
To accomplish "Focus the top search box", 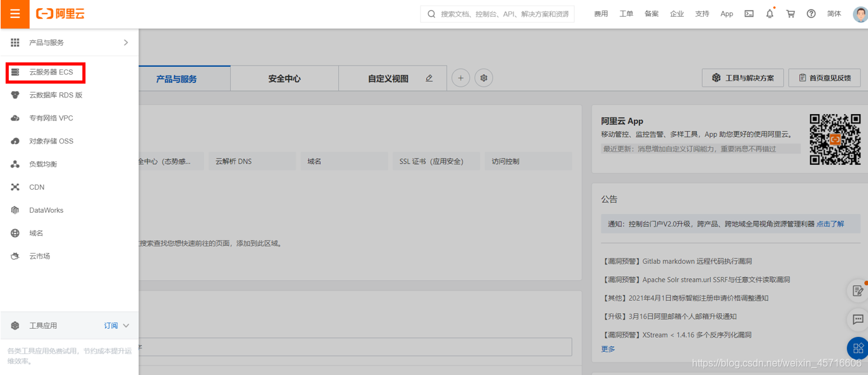I will [x=497, y=14].
